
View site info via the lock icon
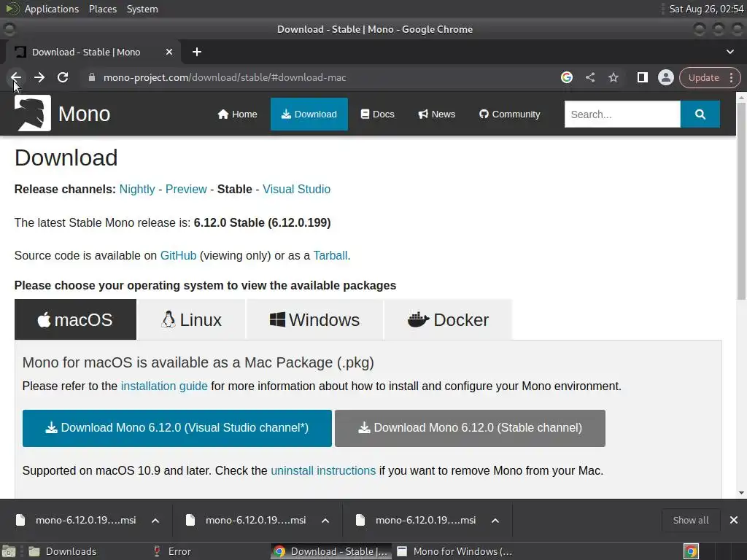click(92, 77)
